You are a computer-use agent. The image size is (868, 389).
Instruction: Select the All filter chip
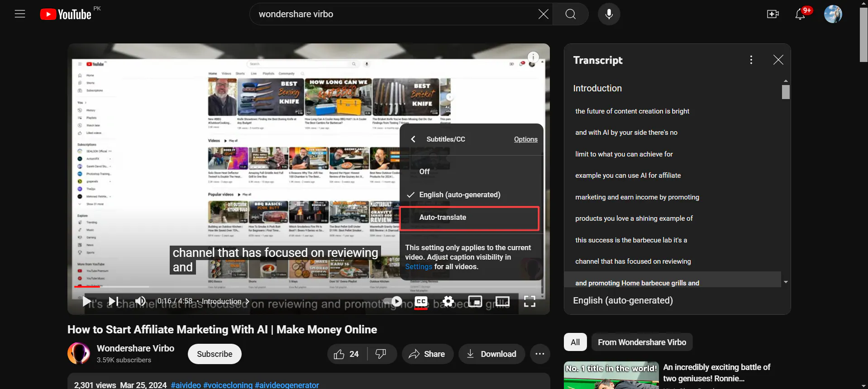click(575, 342)
